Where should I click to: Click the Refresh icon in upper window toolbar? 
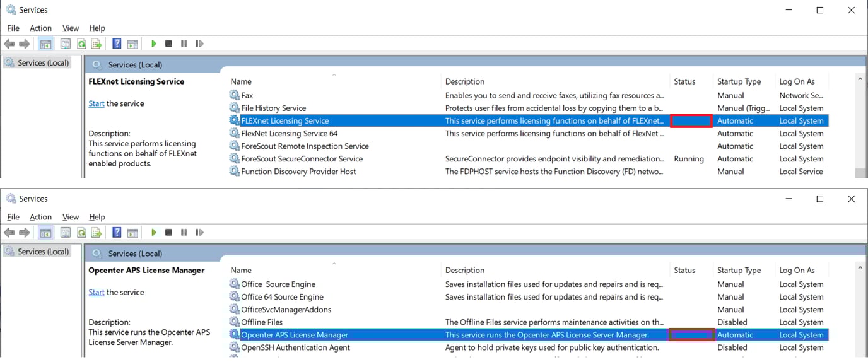[x=81, y=44]
